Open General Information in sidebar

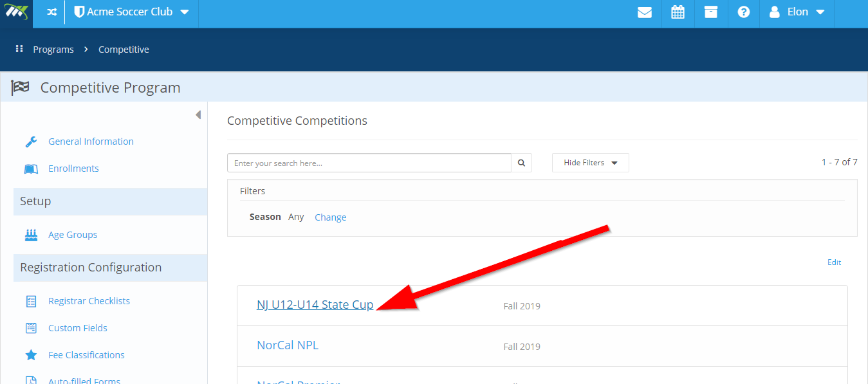coord(91,142)
